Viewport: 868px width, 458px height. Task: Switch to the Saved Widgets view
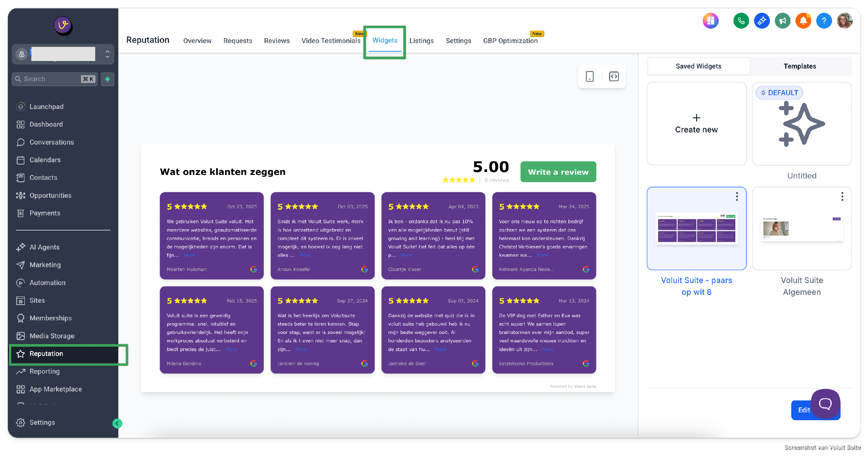[x=698, y=66]
